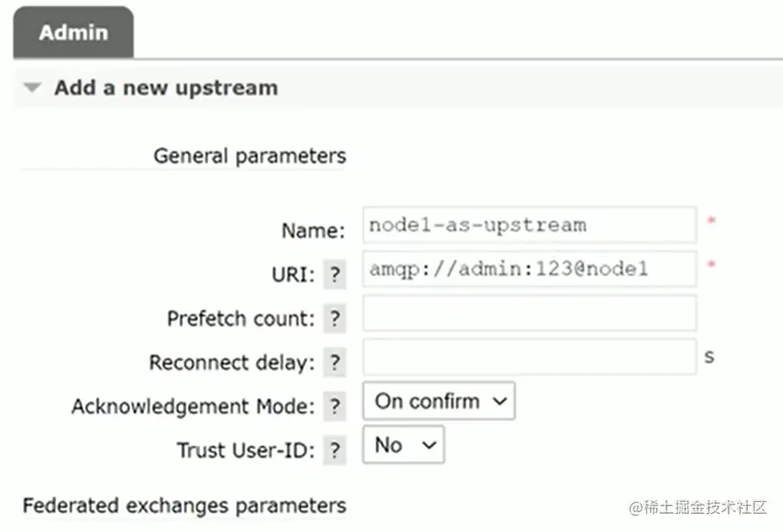Click the red asterisk beside the Name field
The width and height of the screenshot is (783, 532).
point(711,222)
